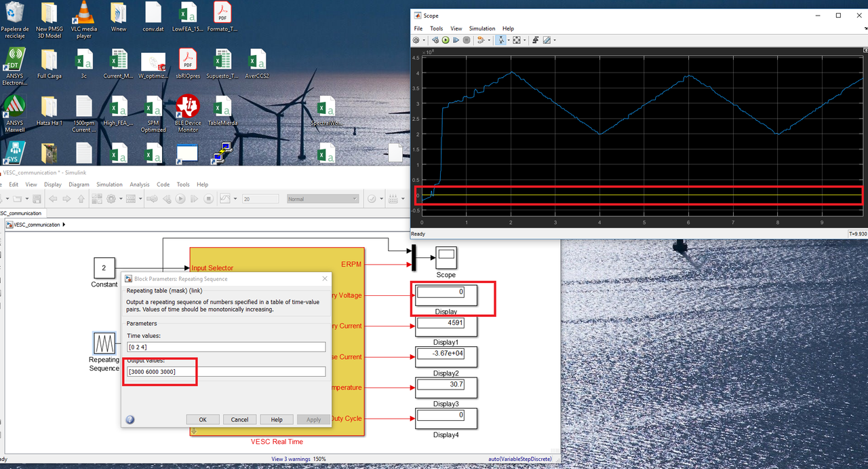Open Simulink Code menu
Image resolution: width=868 pixels, height=469 pixels.
(x=163, y=185)
